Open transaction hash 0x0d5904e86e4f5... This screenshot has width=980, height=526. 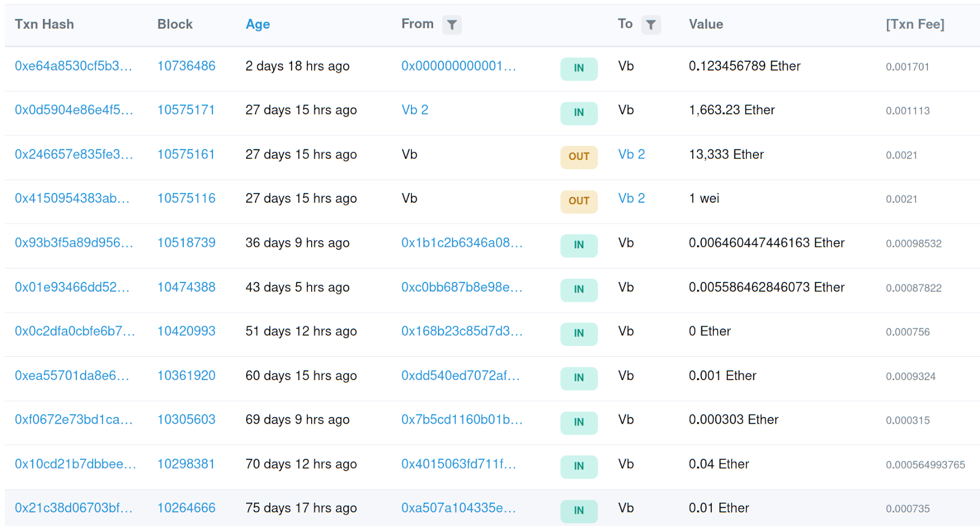coord(74,110)
